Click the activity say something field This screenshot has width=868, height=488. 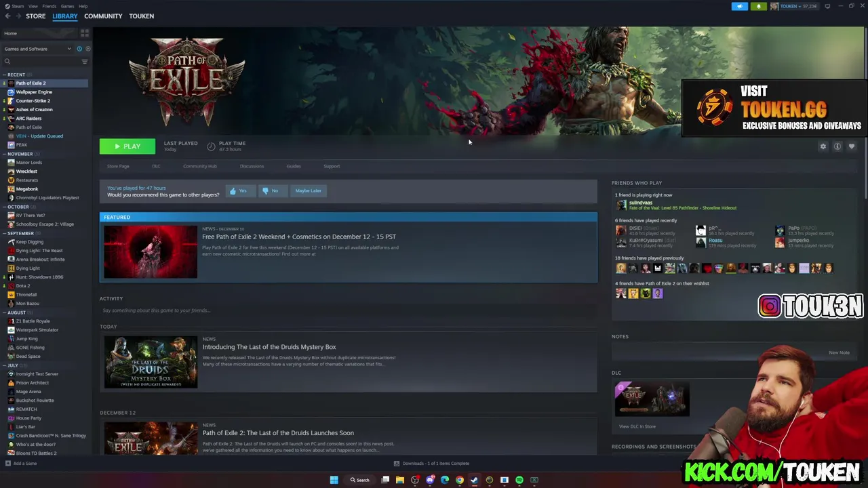(349, 310)
